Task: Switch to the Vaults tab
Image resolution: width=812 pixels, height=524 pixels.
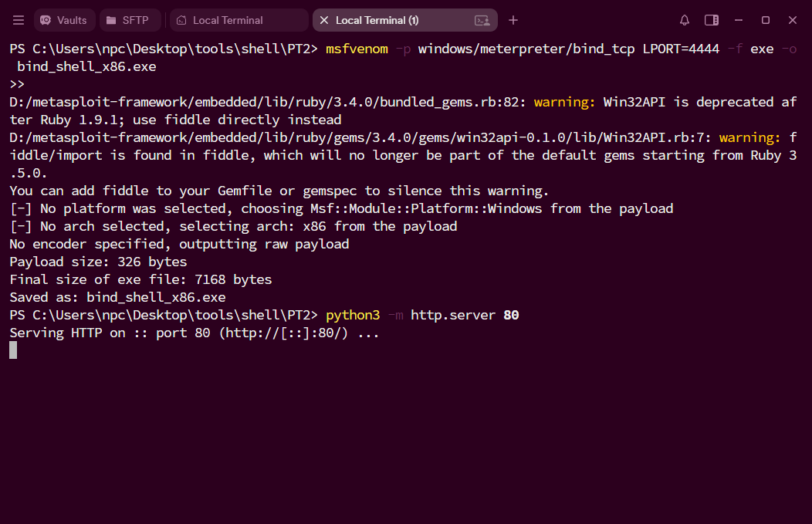Action: click(x=64, y=20)
